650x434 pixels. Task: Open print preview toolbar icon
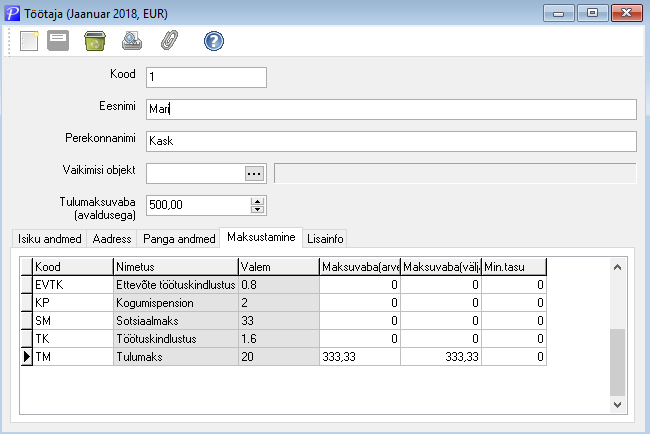click(132, 41)
